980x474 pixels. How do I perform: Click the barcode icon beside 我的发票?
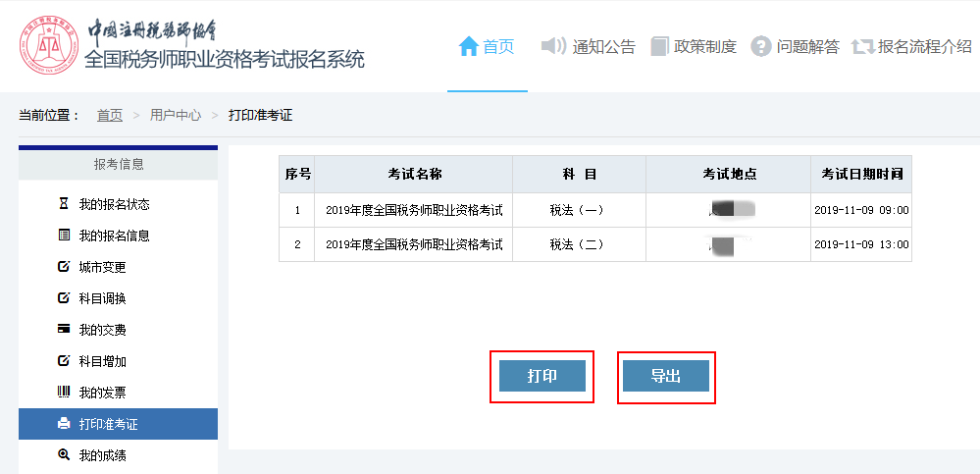64,393
